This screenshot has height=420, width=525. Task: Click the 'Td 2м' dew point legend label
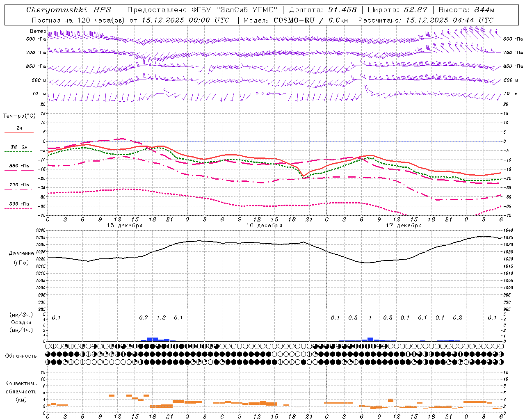[x=19, y=147]
